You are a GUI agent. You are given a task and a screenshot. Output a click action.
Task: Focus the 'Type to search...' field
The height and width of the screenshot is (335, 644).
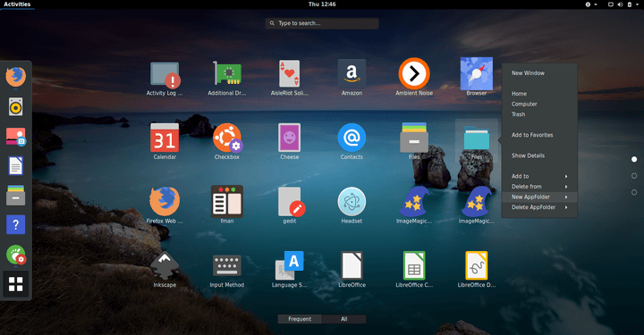(322, 23)
